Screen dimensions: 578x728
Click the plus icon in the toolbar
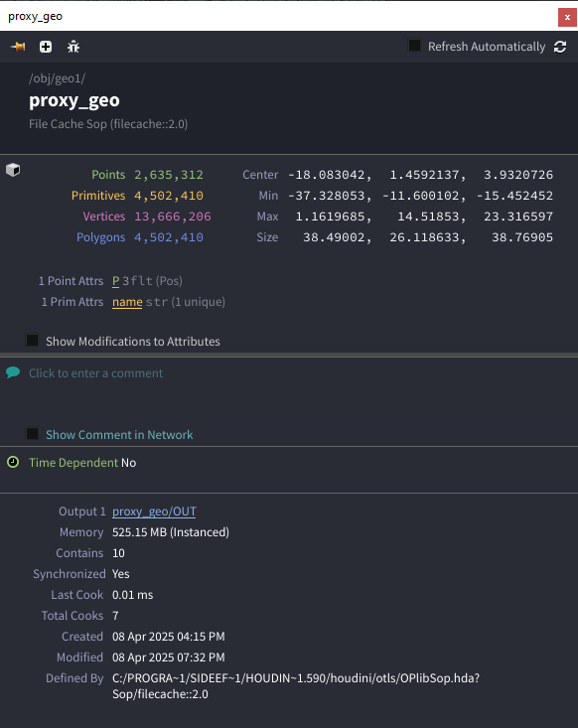(x=46, y=47)
